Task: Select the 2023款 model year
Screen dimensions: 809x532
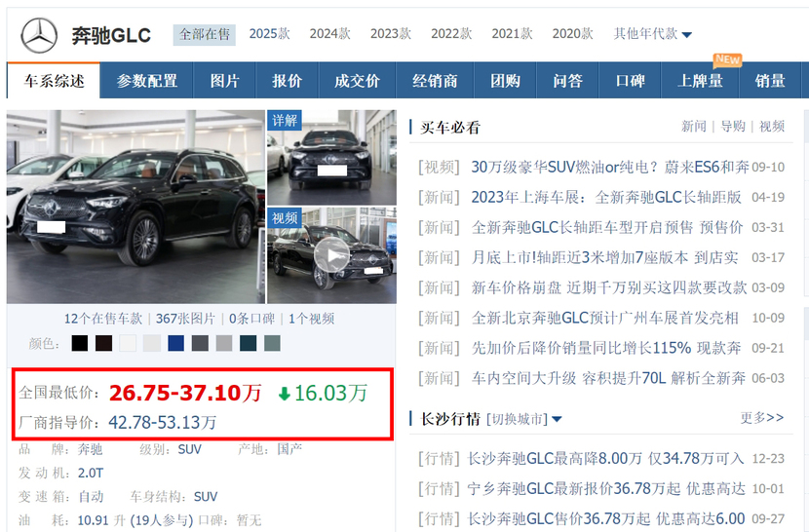Action: (391, 34)
